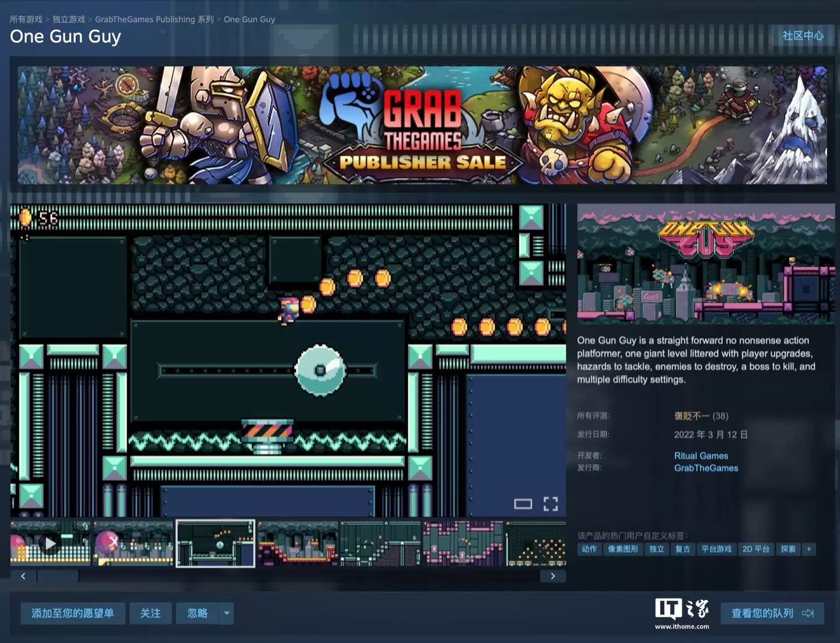The image size is (840, 643).
Task: Click the arrow inside 查看您的队列 button
Action: click(x=808, y=613)
